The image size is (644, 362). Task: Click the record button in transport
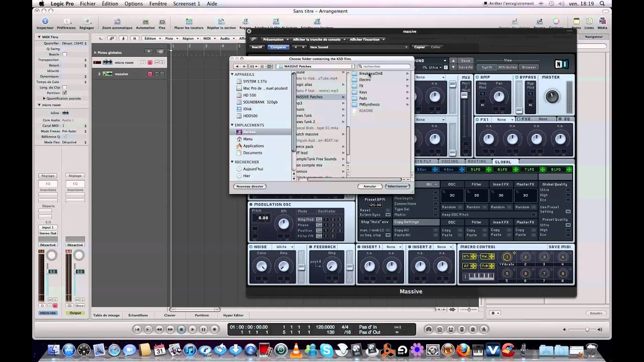coord(214,329)
